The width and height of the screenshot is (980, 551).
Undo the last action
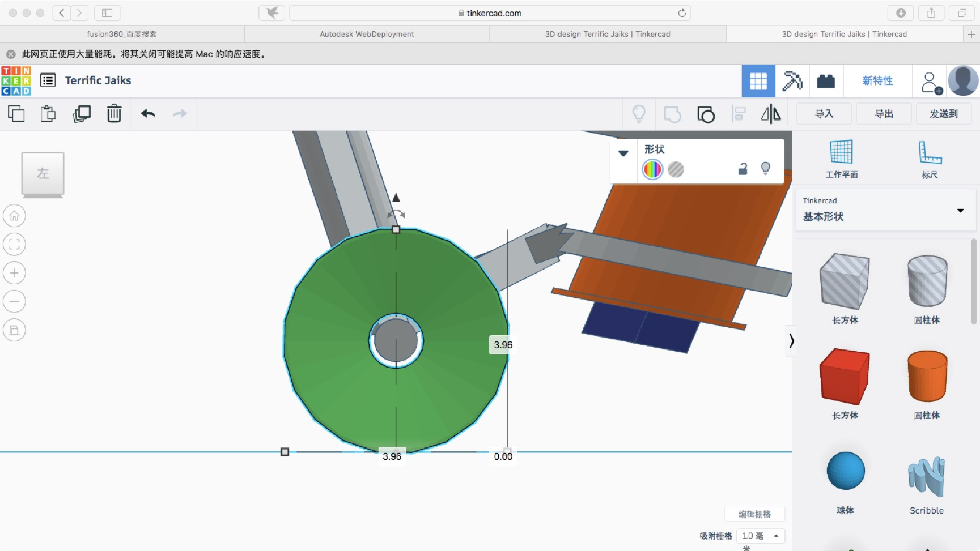click(x=148, y=114)
